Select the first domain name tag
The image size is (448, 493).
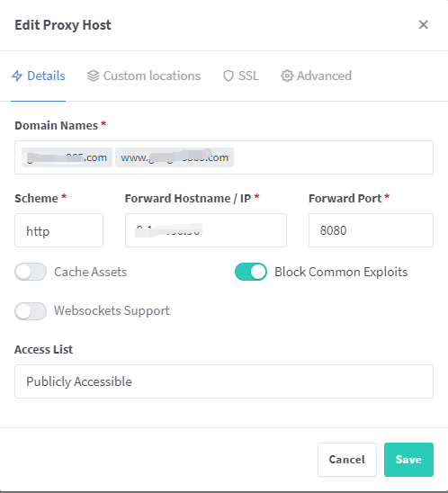pyautogui.click(x=67, y=157)
